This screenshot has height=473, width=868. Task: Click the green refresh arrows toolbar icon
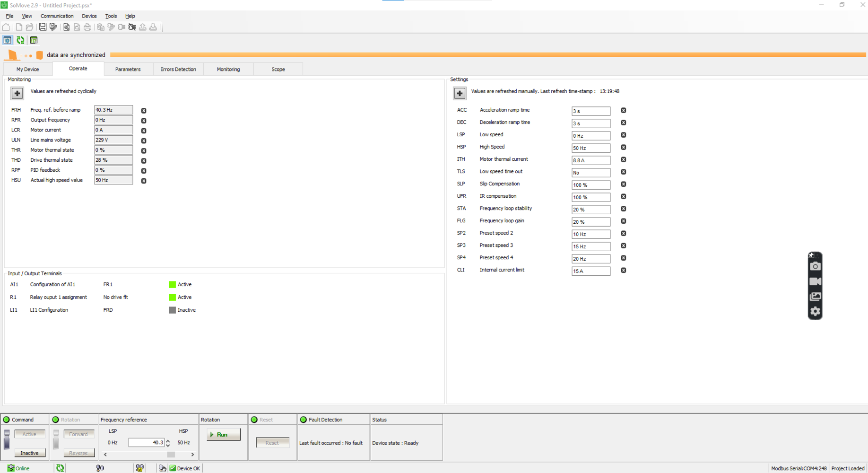coord(20,40)
